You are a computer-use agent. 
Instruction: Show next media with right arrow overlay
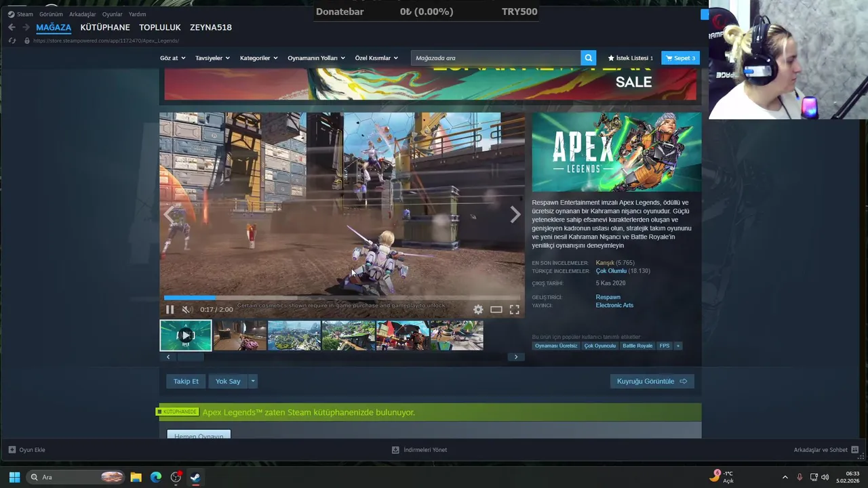click(515, 214)
